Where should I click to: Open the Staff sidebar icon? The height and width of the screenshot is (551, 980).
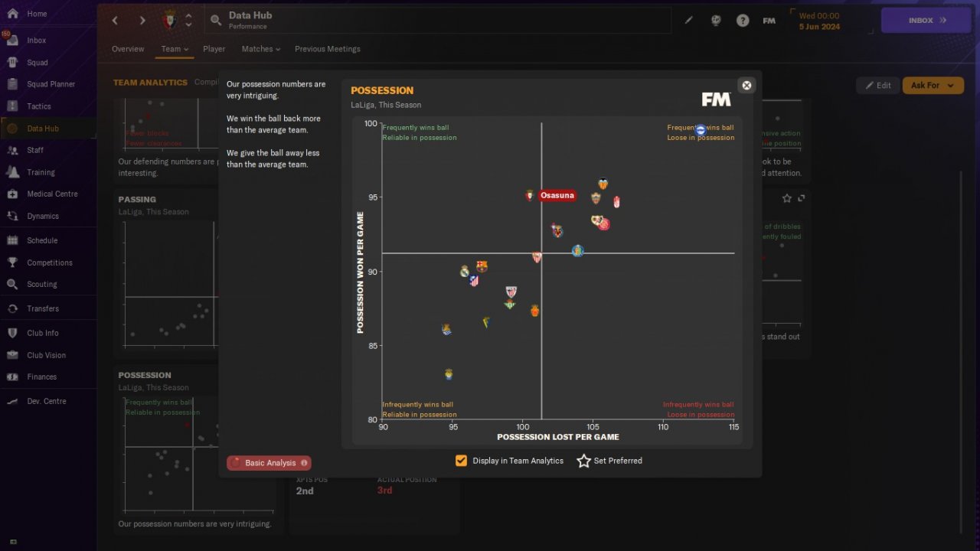point(12,150)
